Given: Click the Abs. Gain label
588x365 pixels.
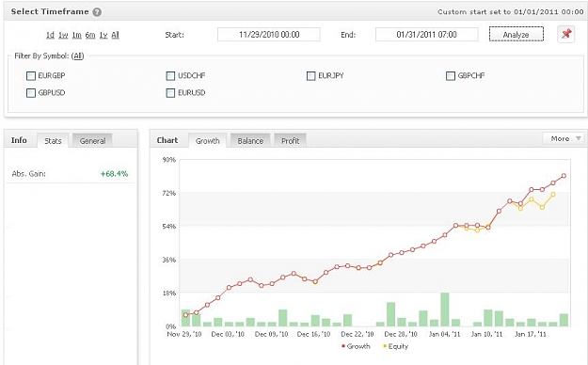Looking at the screenshot, I should click(x=29, y=174).
